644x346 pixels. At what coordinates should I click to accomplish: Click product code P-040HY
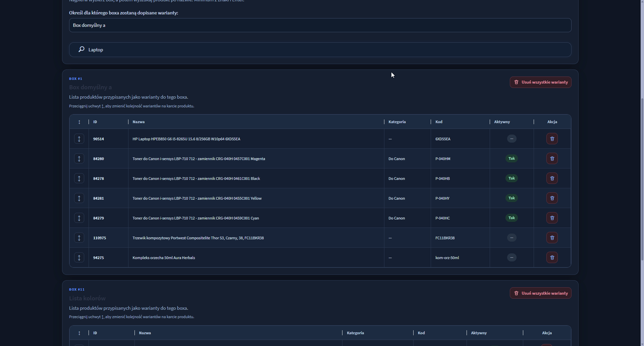[x=442, y=198]
